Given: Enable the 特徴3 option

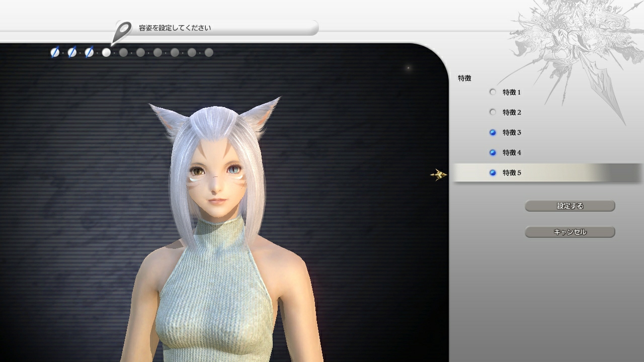Looking at the screenshot, I should [492, 132].
